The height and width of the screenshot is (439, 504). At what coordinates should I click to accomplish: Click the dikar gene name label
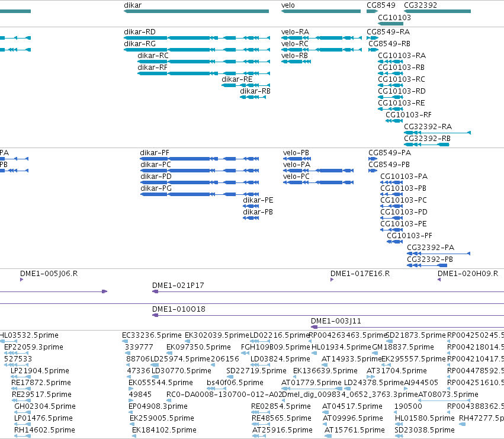pos(133,5)
